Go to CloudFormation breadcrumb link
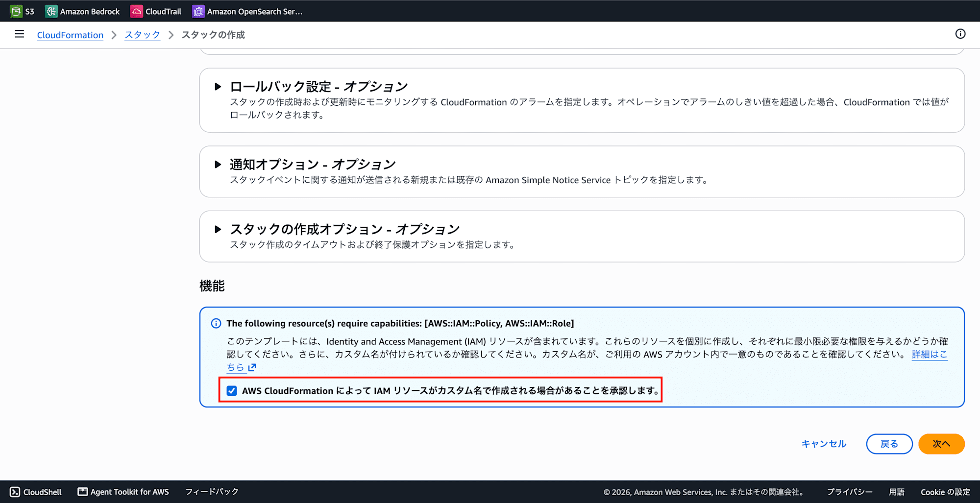This screenshot has width=980, height=503. point(70,35)
